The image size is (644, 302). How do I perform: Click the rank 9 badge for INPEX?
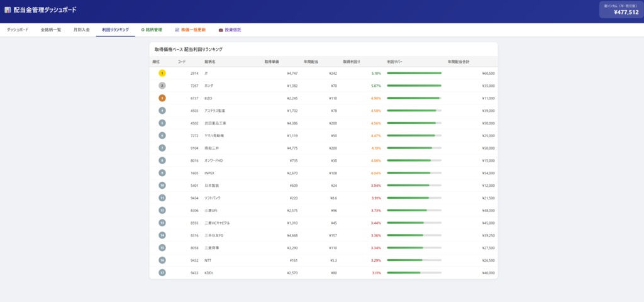click(162, 173)
